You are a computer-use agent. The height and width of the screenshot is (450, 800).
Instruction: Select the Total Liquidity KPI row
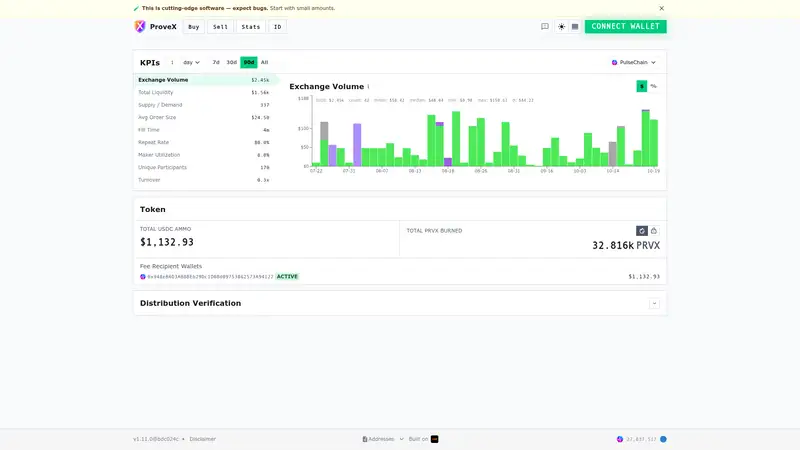pyautogui.click(x=204, y=92)
